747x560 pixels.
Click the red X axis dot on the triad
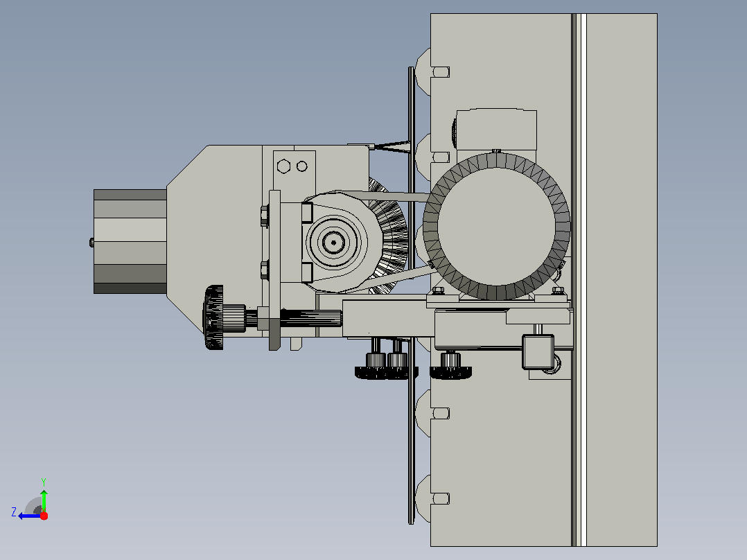click(x=44, y=516)
